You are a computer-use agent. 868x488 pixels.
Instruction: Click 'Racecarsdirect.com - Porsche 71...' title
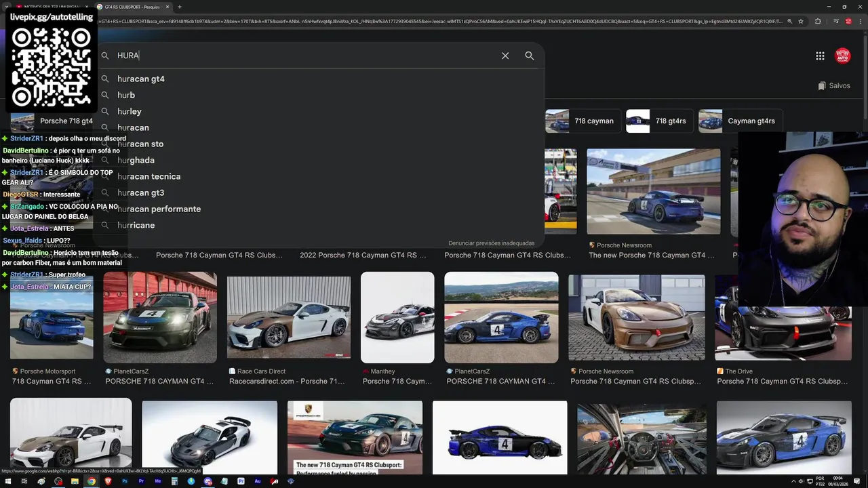288,382
